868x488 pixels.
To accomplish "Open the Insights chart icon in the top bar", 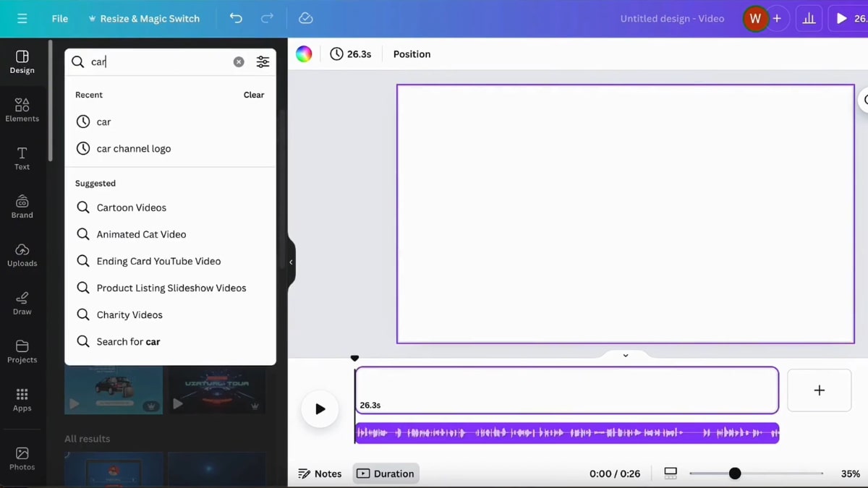I will pos(808,18).
